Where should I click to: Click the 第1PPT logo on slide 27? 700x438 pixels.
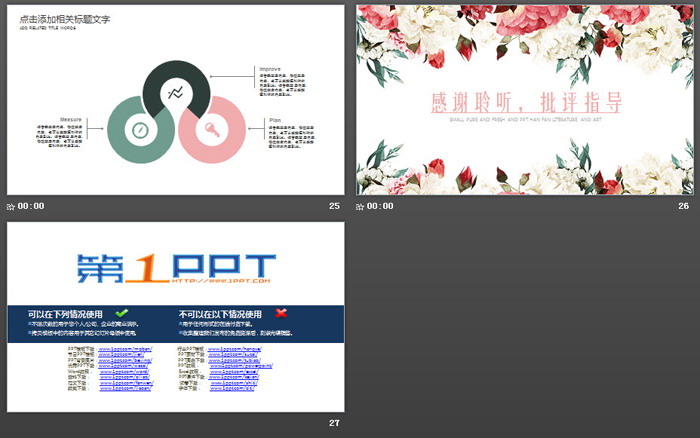pos(175,267)
